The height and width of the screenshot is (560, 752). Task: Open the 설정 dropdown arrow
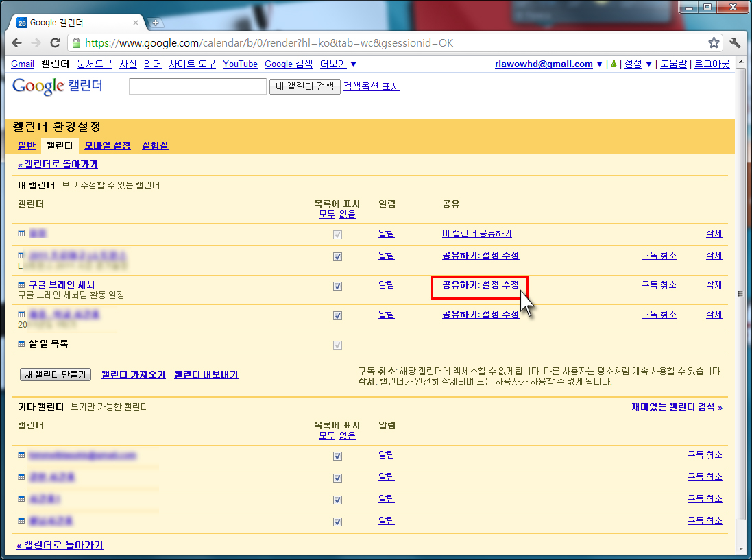click(x=649, y=64)
